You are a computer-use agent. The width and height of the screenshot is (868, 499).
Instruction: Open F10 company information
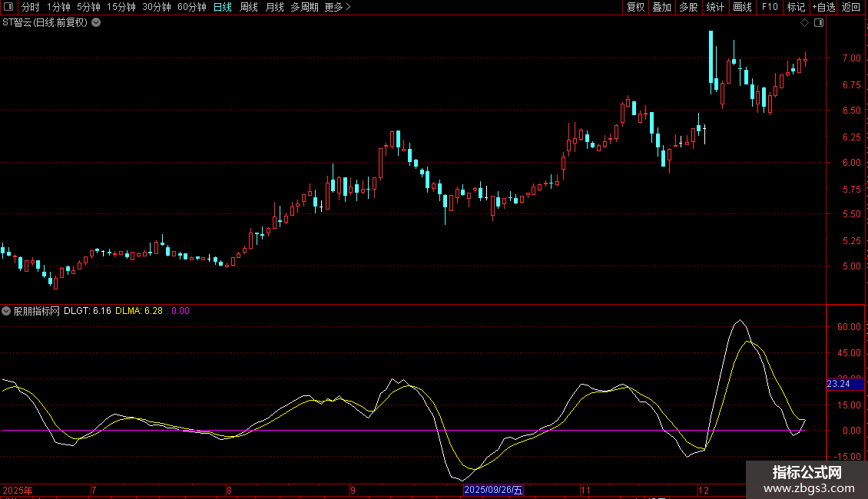coord(770,7)
